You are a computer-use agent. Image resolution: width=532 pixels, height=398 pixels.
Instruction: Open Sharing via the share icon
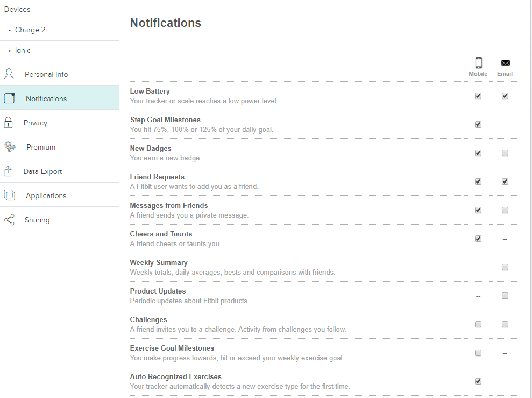click(8, 219)
